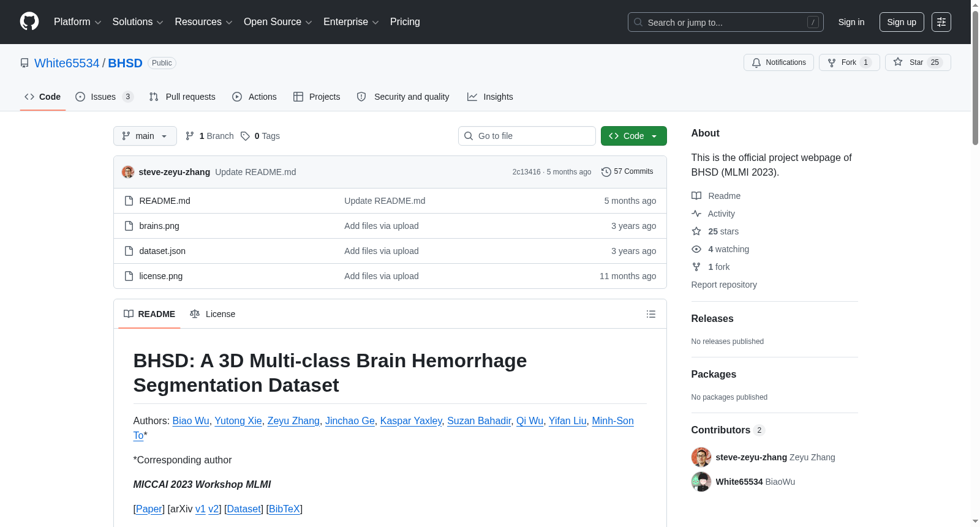
Task: Open the README outline list icon
Action: tap(650, 314)
